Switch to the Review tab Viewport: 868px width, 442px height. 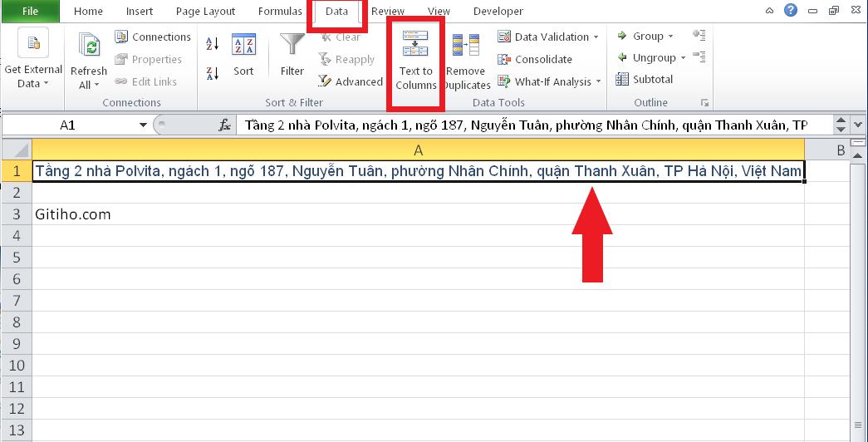(388, 11)
